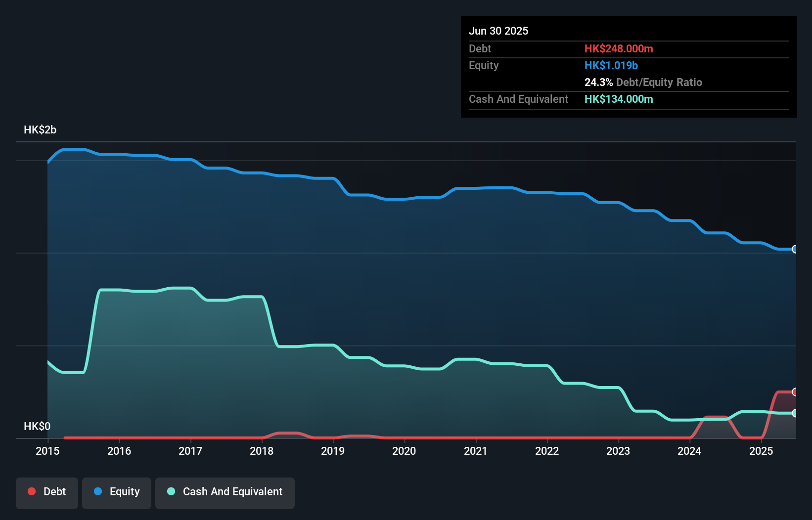812x520 pixels.
Task: Select the 2018 x-axis label
Action: [x=262, y=451]
